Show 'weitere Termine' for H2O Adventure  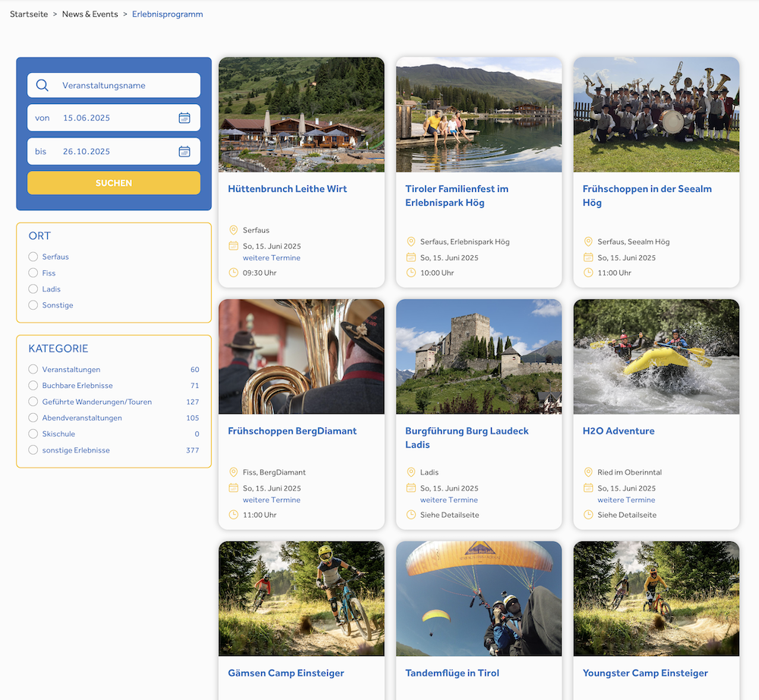click(626, 500)
